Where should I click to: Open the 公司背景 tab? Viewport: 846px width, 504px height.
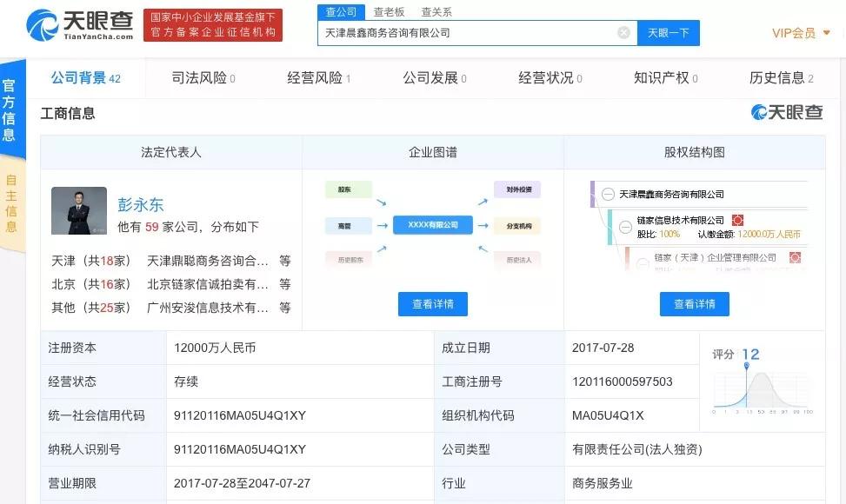[86, 78]
